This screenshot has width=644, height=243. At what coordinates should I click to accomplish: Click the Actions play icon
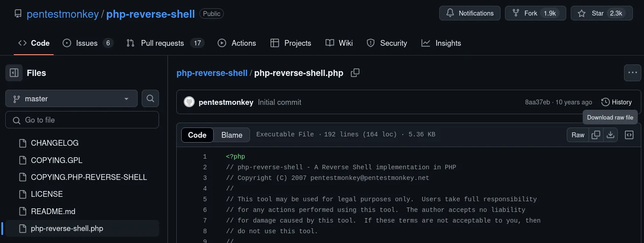click(222, 43)
